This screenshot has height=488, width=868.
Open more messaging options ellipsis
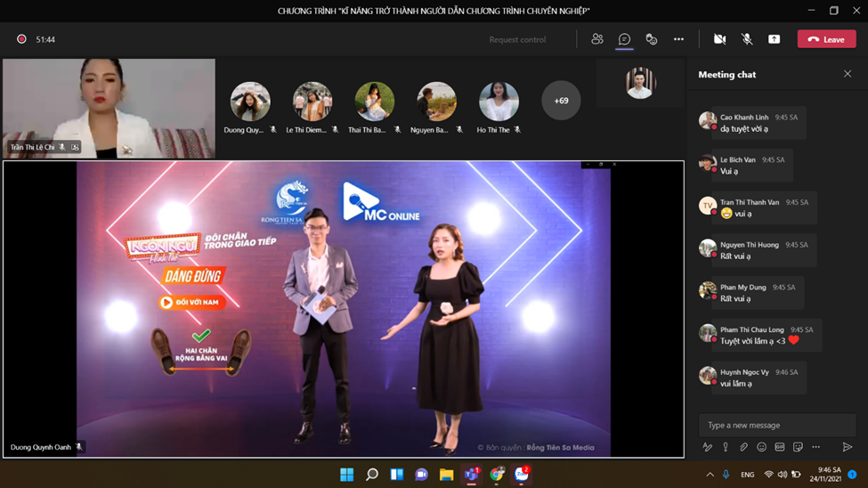[x=816, y=447]
